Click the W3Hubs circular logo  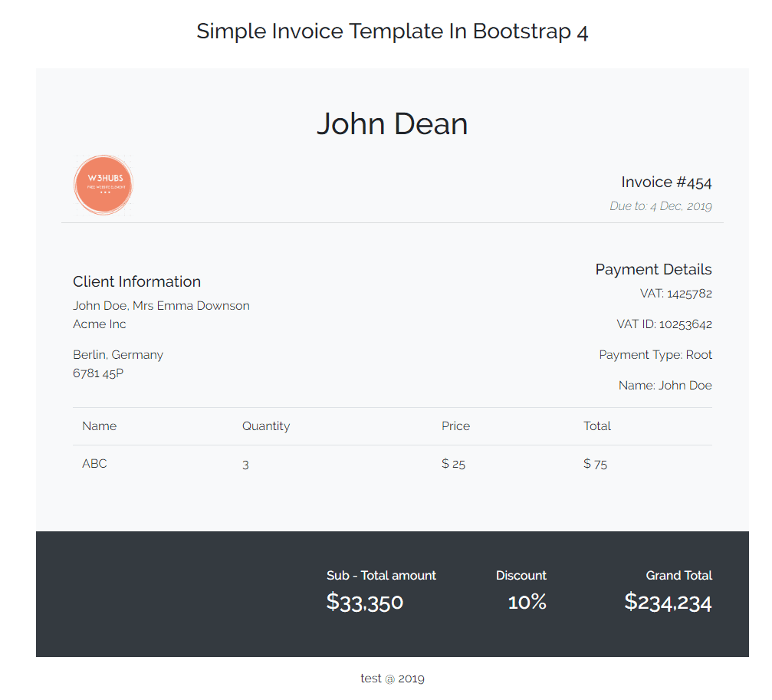(103, 185)
